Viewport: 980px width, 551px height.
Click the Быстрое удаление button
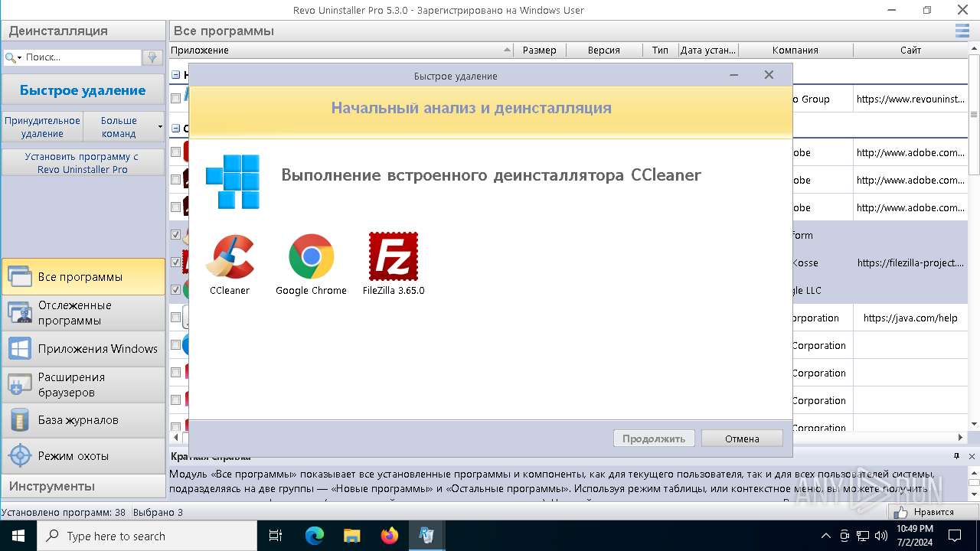(x=83, y=90)
